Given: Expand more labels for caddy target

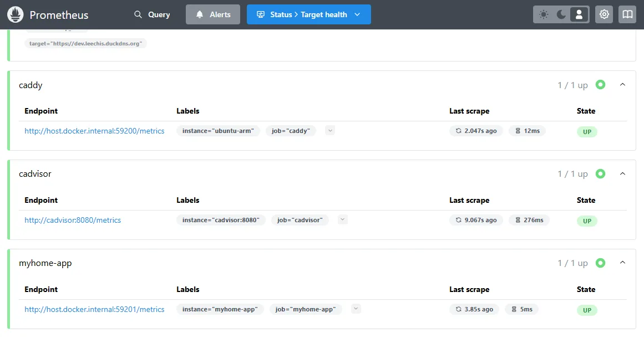Looking at the screenshot, I should point(330,130).
